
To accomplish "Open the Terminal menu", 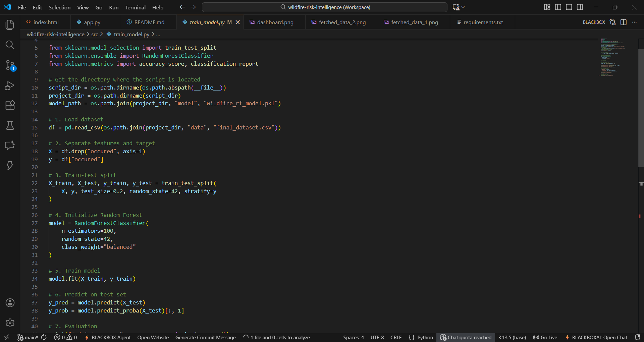I will [x=135, y=7].
